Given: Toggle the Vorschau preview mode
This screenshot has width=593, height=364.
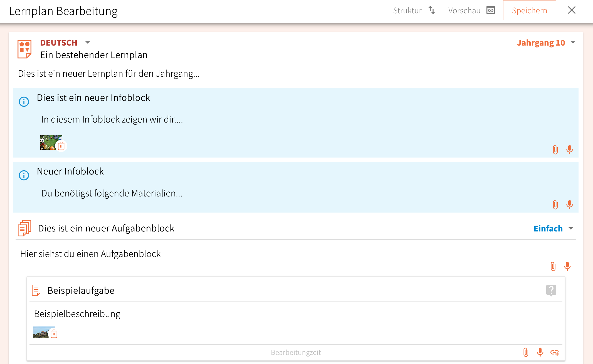Looking at the screenshot, I should [x=471, y=11].
